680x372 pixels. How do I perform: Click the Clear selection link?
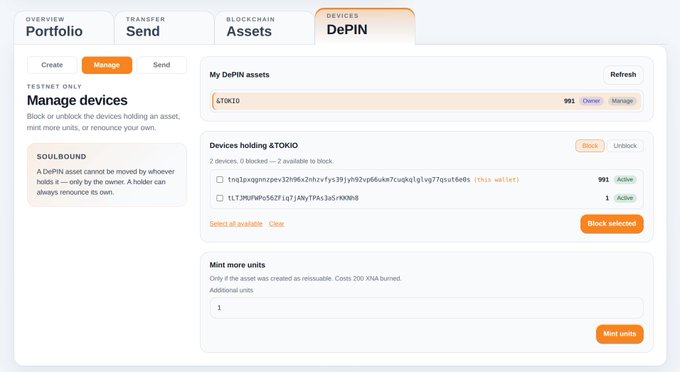tap(276, 224)
